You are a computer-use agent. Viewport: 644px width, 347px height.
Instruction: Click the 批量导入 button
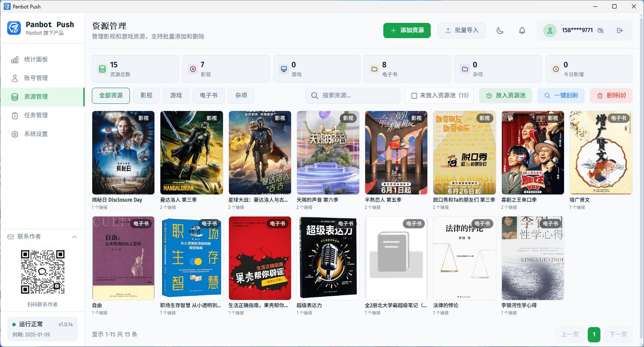coord(462,31)
